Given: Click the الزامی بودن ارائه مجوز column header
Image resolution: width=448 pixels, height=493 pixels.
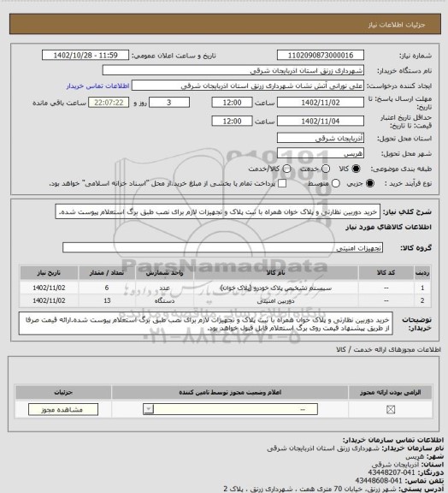Looking at the screenshot, I should click(390, 392).
